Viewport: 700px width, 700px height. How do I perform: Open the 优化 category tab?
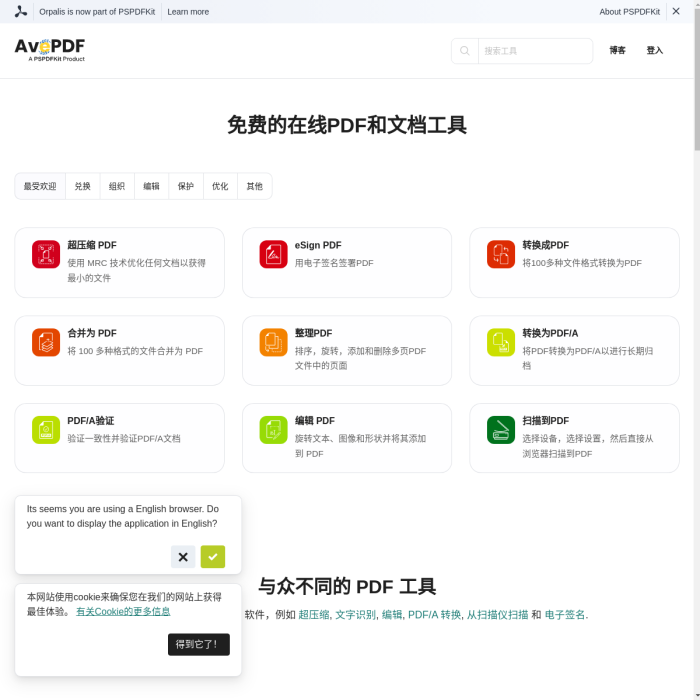(220, 187)
